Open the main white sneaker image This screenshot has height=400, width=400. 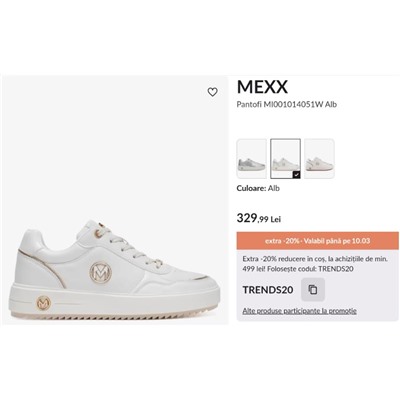(115, 200)
